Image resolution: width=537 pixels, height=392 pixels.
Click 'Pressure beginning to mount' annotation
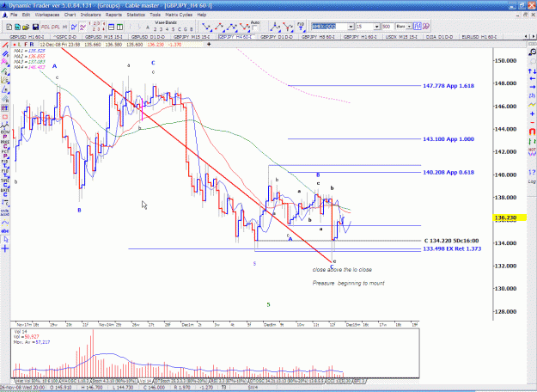348,283
